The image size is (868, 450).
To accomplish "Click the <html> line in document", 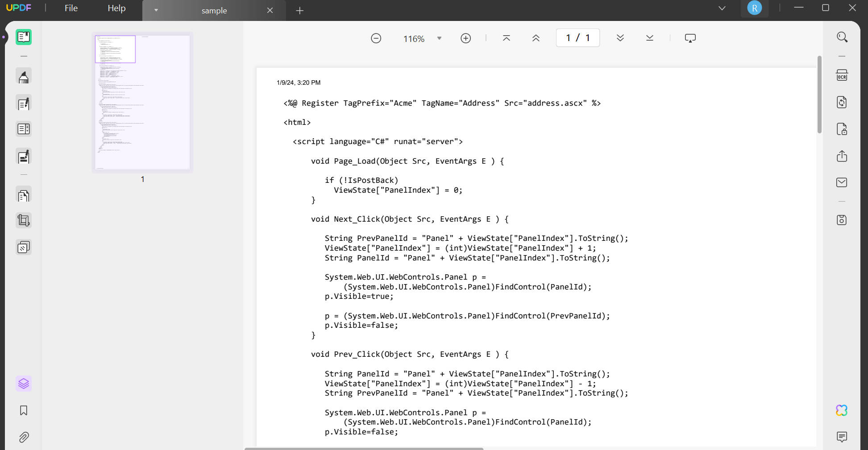I will (297, 122).
